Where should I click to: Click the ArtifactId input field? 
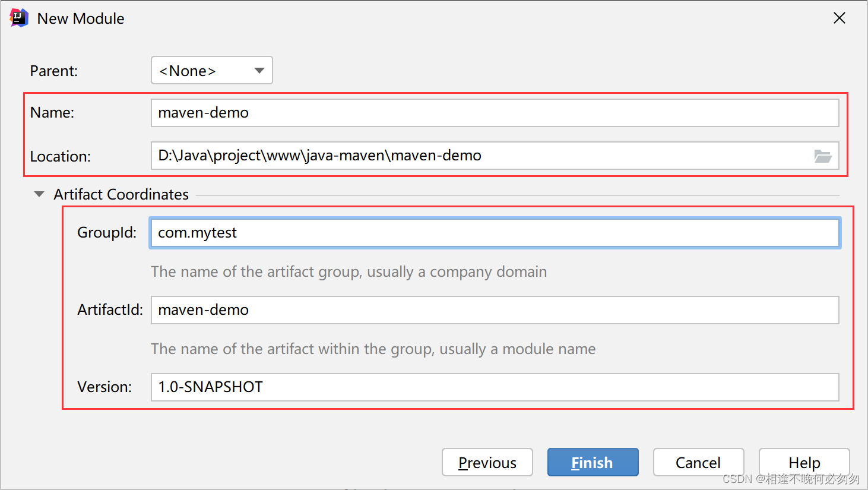coord(495,310)
